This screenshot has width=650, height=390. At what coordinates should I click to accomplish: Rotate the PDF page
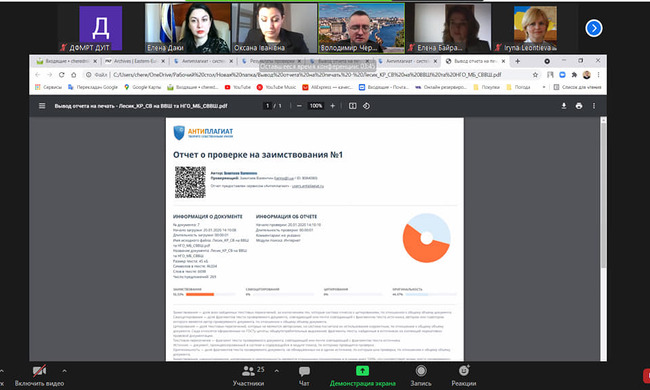[366, 106]
